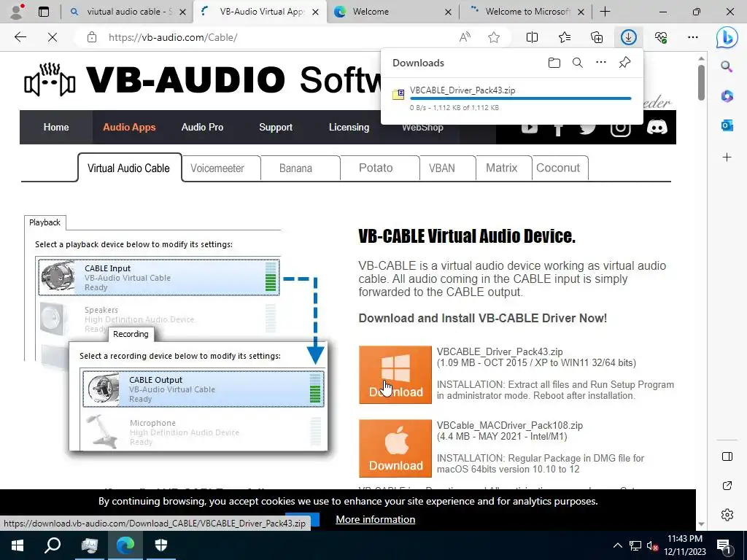
Task: Switch to the Welcome tab
Action: click(x=392, y=12)
